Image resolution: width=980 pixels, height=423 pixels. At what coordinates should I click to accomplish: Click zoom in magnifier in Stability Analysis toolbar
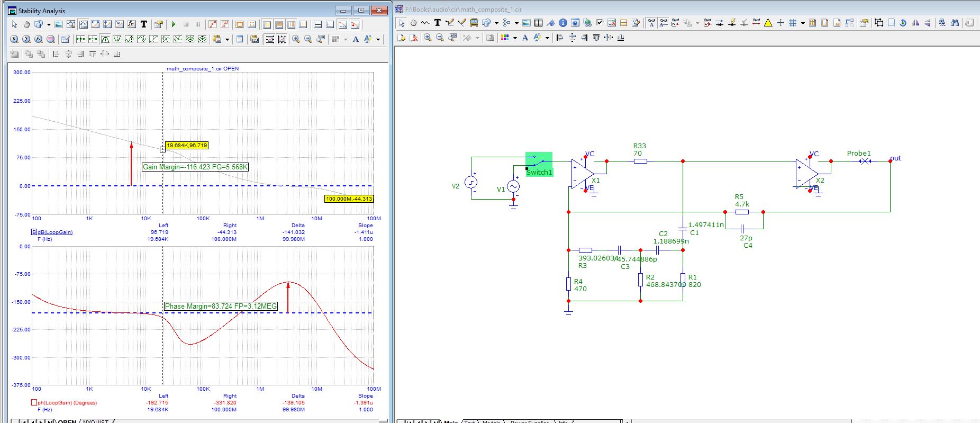point(296,39)
